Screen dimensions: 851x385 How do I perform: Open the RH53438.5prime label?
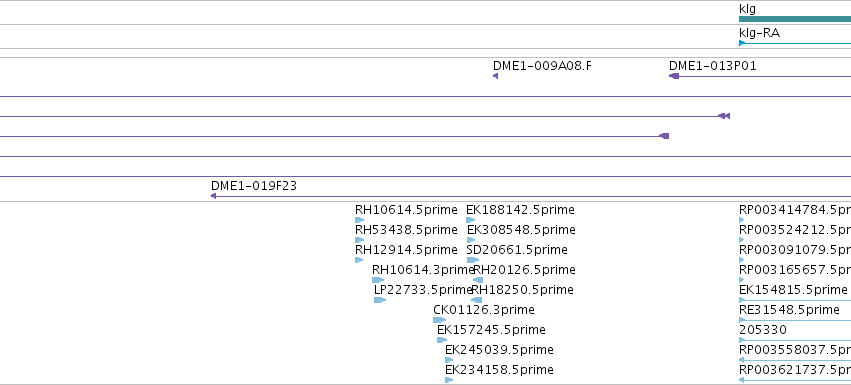tap(406, 230)
